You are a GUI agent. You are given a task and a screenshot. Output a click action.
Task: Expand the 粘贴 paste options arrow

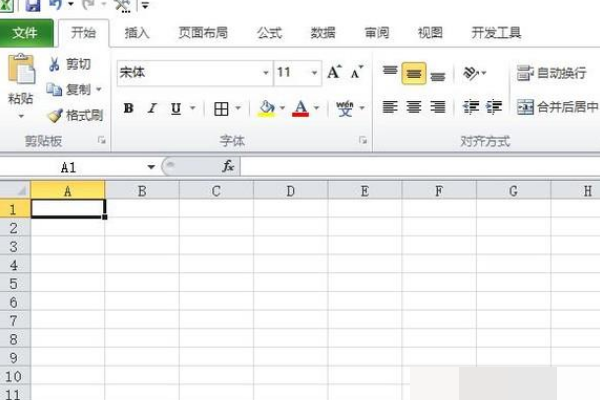pyautogui.click(x=21, y=116)
